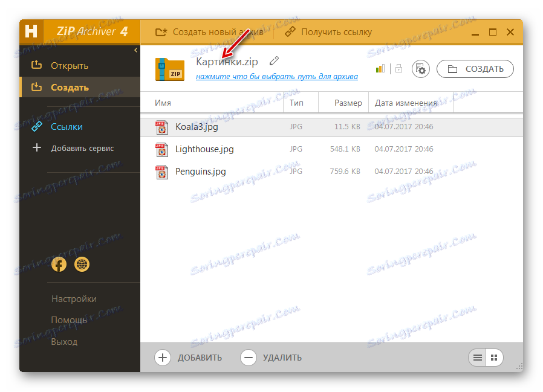Click Добавить сервис in the sidebar
This screenshot has height=392, width=543.
[82, 149]
